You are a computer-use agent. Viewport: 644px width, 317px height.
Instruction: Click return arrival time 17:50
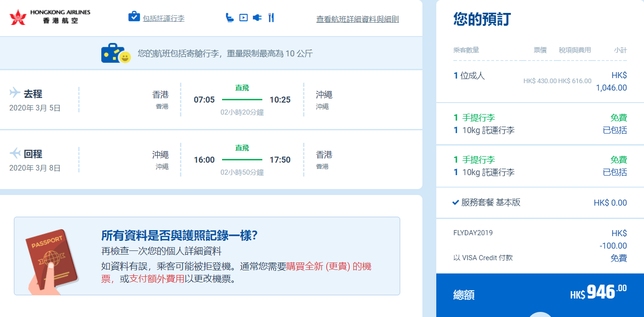pos(280,160)
